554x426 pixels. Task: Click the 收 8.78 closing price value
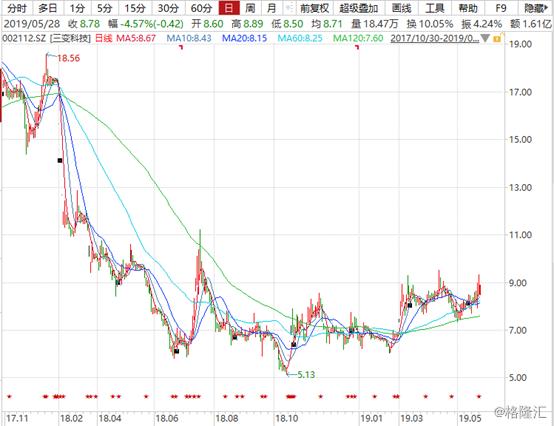click(x=84, y=24)
